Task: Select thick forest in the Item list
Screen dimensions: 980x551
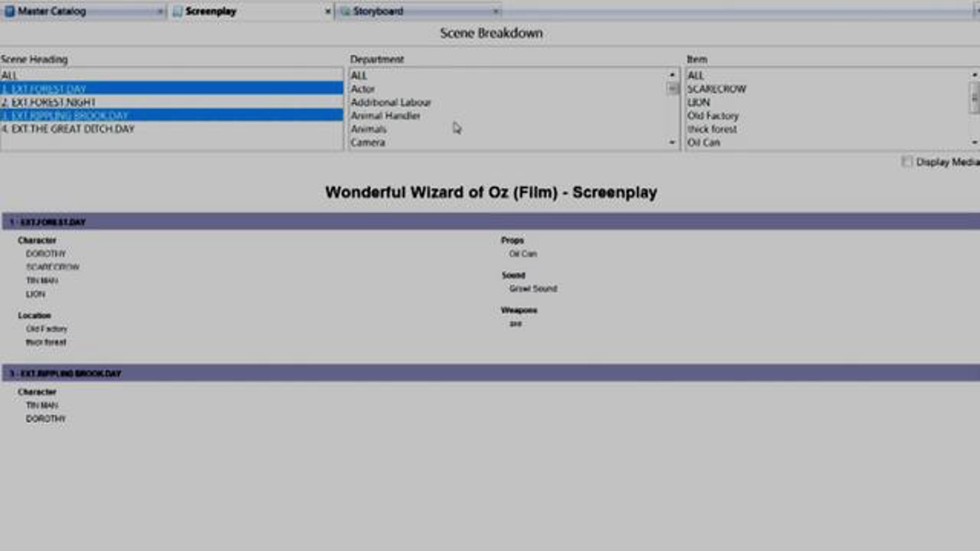Action: coord(827,129)
